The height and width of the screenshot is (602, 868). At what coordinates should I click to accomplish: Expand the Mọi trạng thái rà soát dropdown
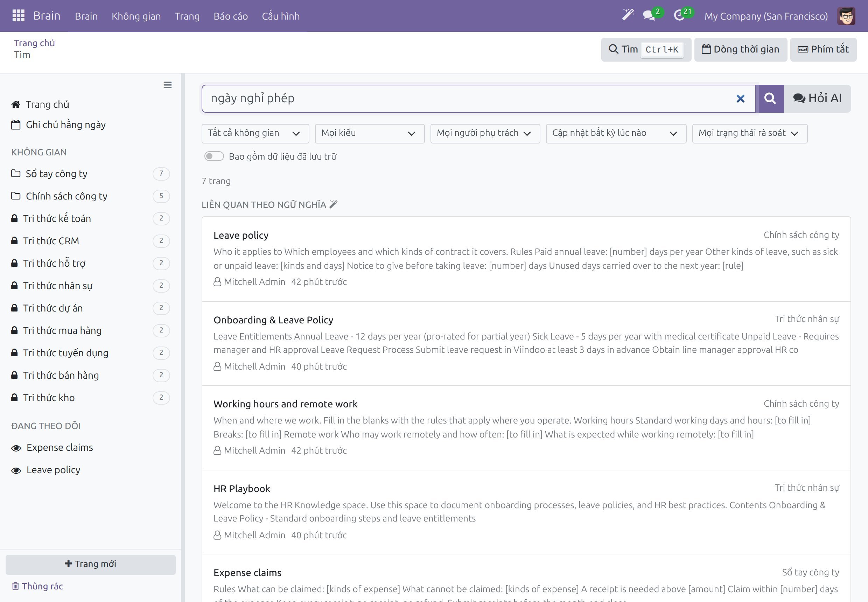[x=750, y=134]
